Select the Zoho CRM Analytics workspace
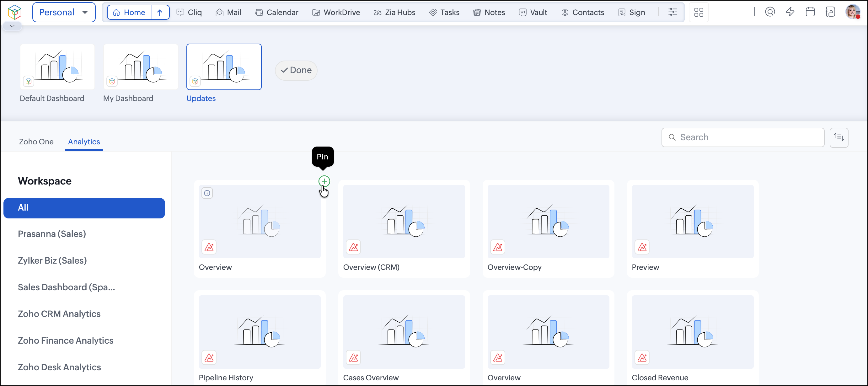 tap(59, 314)
